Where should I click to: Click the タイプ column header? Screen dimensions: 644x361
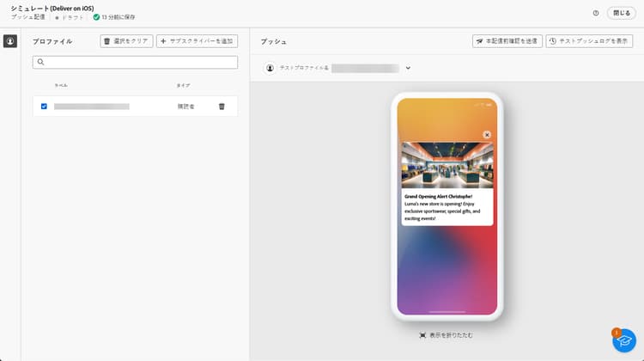[183, 85]
